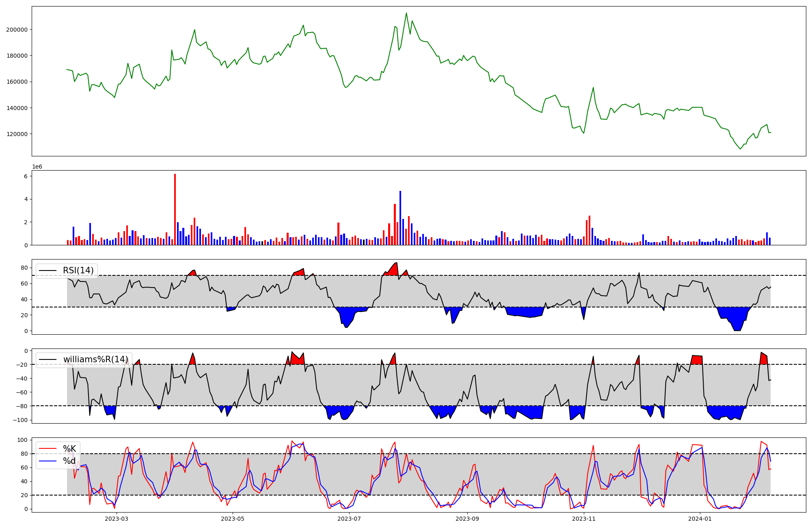Click the 2023-09 date tick label
Viewport: 812px width, 528px height.
(x=467, y=519)
